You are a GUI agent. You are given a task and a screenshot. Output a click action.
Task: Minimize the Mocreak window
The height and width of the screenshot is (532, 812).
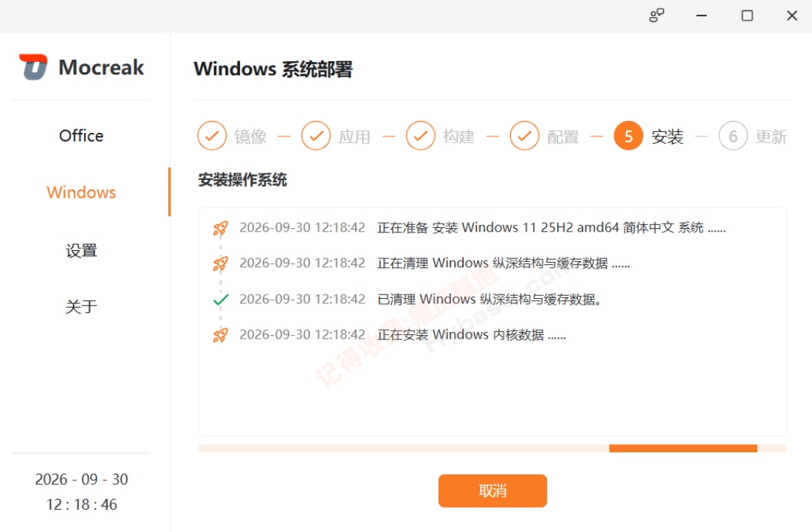pos(701,15)
